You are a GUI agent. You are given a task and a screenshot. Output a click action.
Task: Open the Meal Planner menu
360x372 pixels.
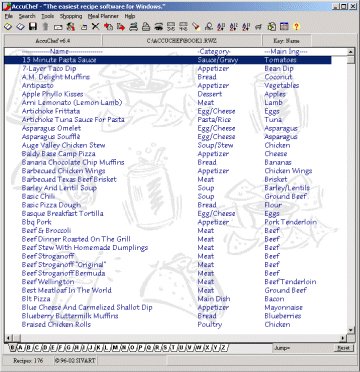103,16
